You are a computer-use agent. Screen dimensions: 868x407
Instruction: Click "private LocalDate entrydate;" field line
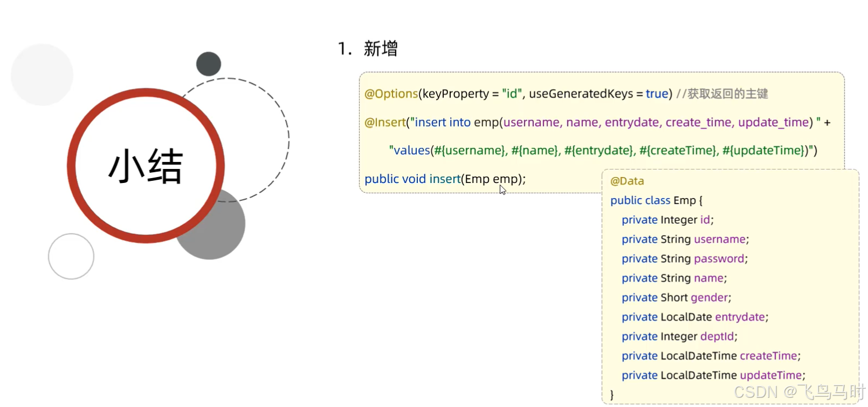695,317
